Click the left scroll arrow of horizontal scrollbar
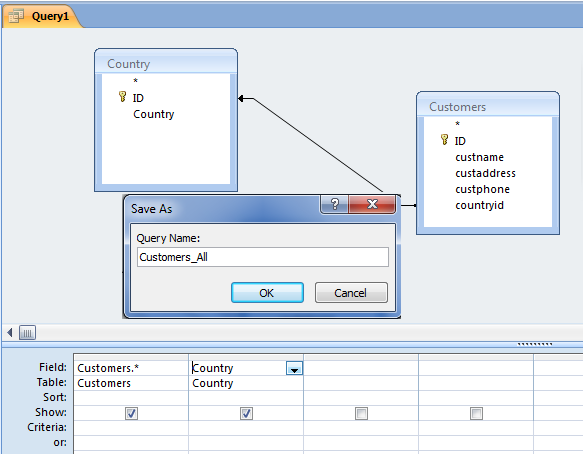583x454 pixels. pos(10,332)
